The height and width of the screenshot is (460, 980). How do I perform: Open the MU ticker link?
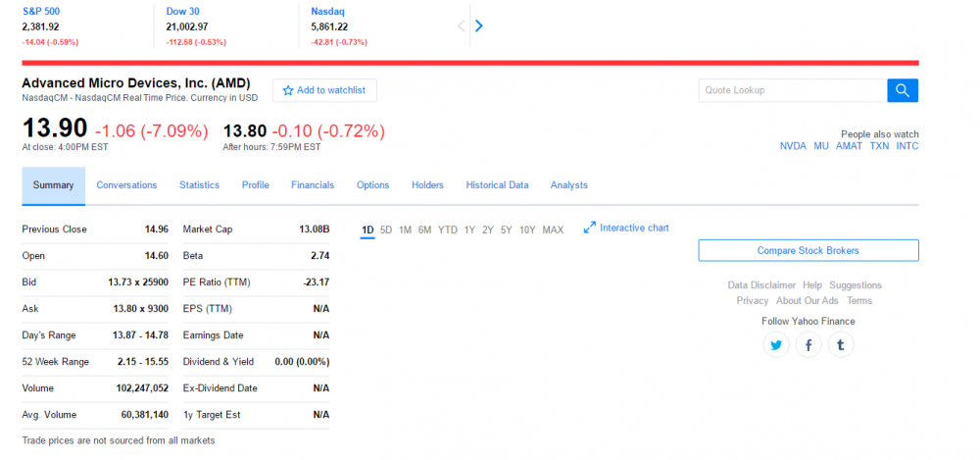pyautogui.click(x=821, y=146)
